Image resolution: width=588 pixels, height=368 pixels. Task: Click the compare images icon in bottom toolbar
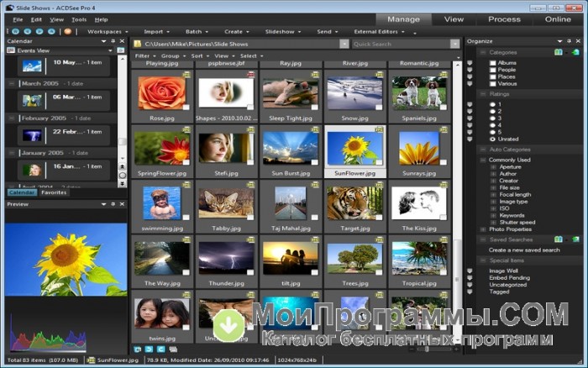(x=173, y=350)
